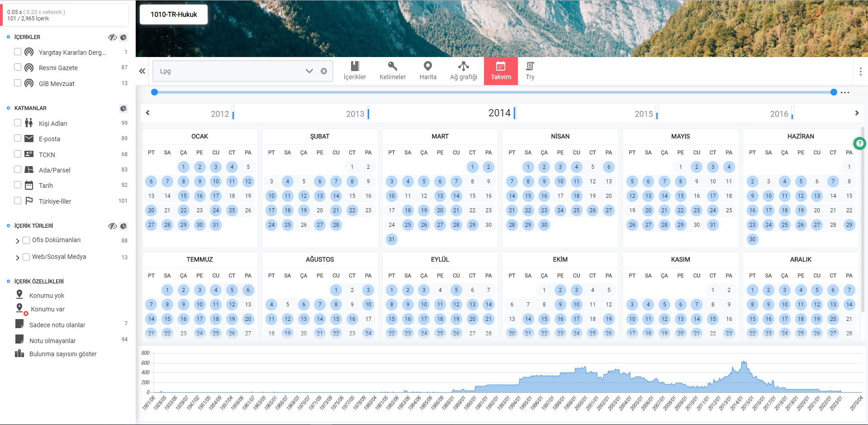Open the Lpg search dropdown arrow
Viewport: 868px width, 425px height.
pos(309,71)
